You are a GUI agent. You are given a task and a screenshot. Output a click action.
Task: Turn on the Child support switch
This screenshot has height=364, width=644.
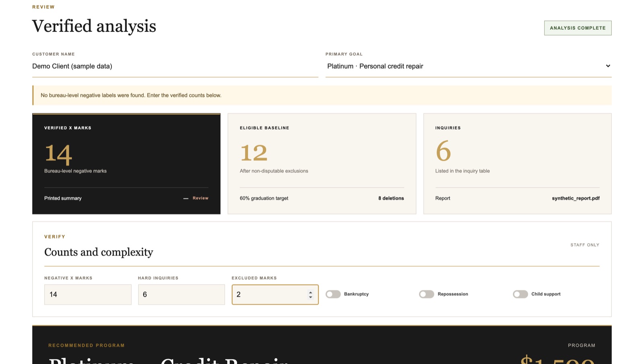coord(520,294)
